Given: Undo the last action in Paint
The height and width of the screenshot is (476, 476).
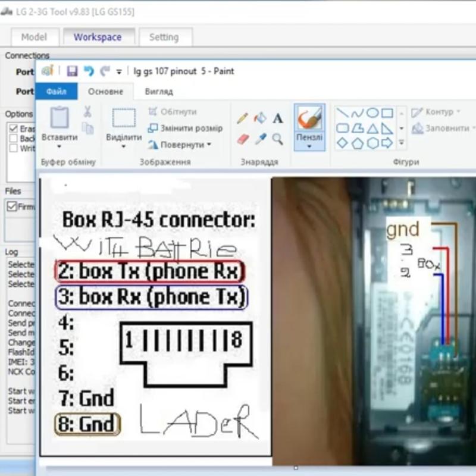Looking at the screenshot, I should pyautogui.click(x=89, y=71).
